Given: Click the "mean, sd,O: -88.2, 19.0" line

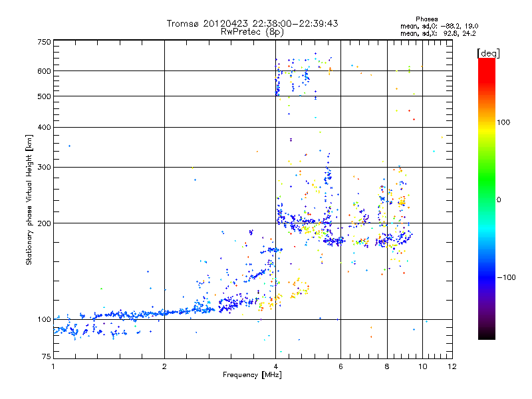Looking at the screenshot, I should point(440,26).
